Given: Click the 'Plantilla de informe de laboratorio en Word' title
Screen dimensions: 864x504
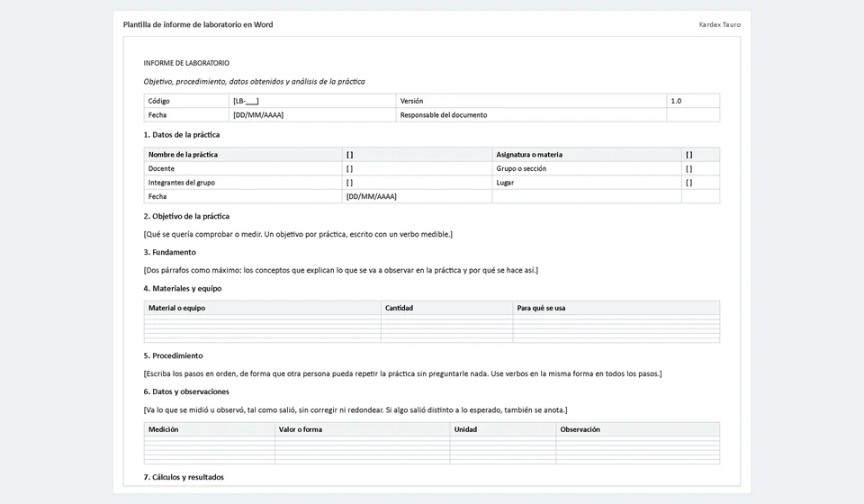Looking at the screenshot, I should click(x=198, y=25).
